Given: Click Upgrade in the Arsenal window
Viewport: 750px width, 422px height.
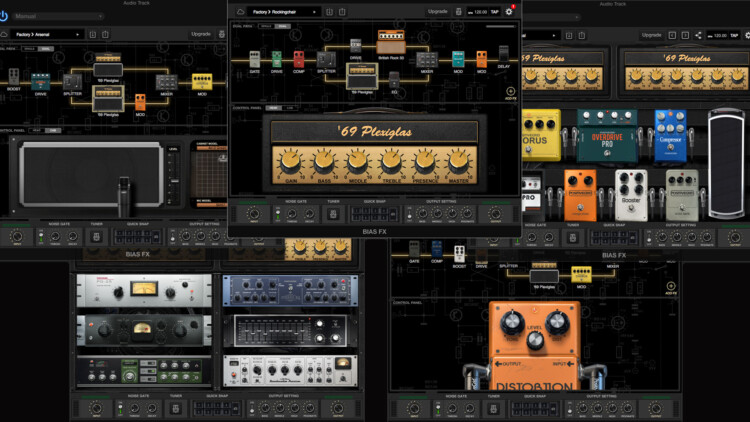Looking at the screenshot, I should [x=201, y=34].
